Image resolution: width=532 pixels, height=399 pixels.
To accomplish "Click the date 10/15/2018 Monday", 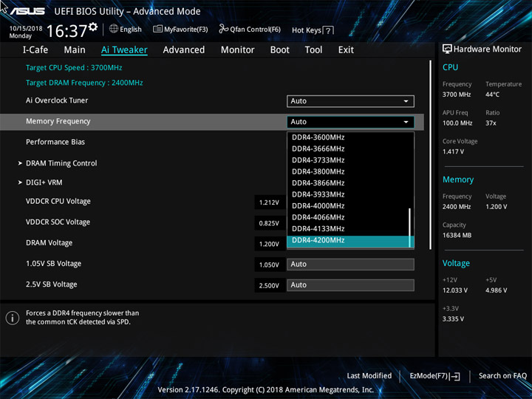I will pyautogui.click(x=25, y=32).
